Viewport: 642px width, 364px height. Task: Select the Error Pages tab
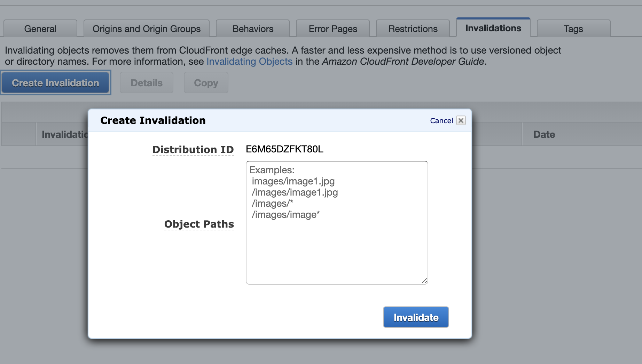click(x=333, y=29)
